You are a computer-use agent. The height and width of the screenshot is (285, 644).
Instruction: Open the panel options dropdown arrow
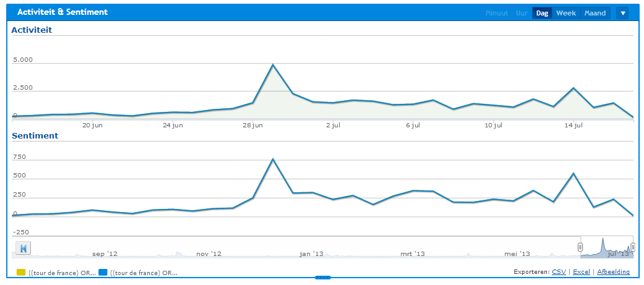[622, 13]
